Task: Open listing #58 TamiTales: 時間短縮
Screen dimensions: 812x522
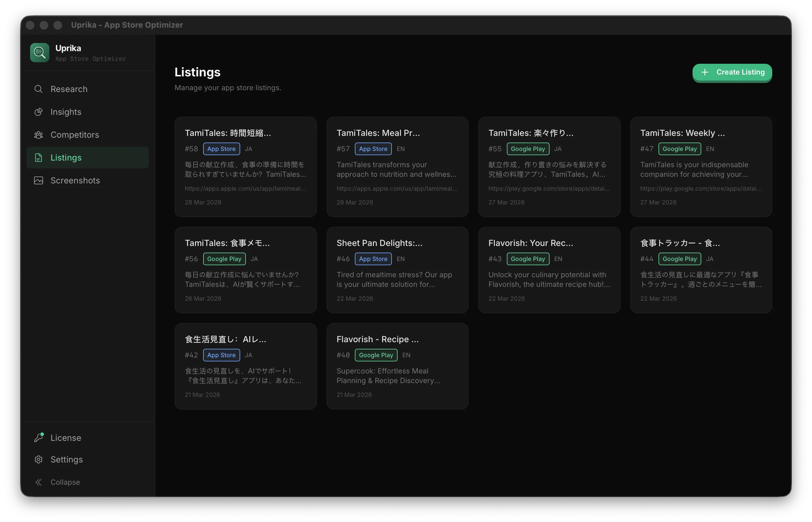Action: (x=246, y=167)
